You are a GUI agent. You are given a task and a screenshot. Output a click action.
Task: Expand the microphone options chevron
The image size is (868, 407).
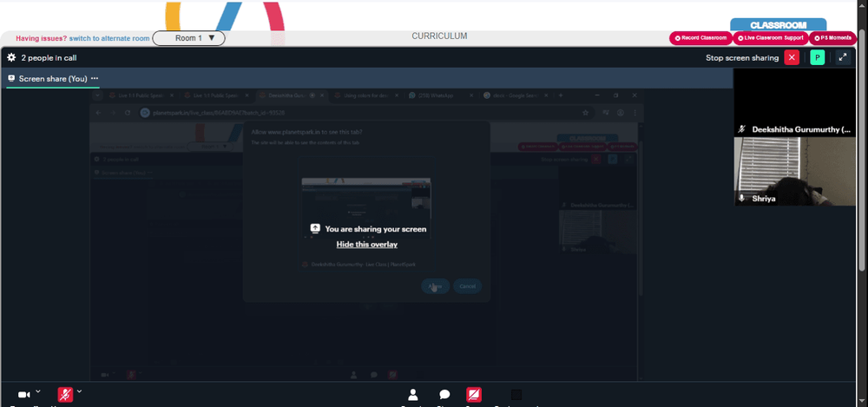[x=79, y=391]
